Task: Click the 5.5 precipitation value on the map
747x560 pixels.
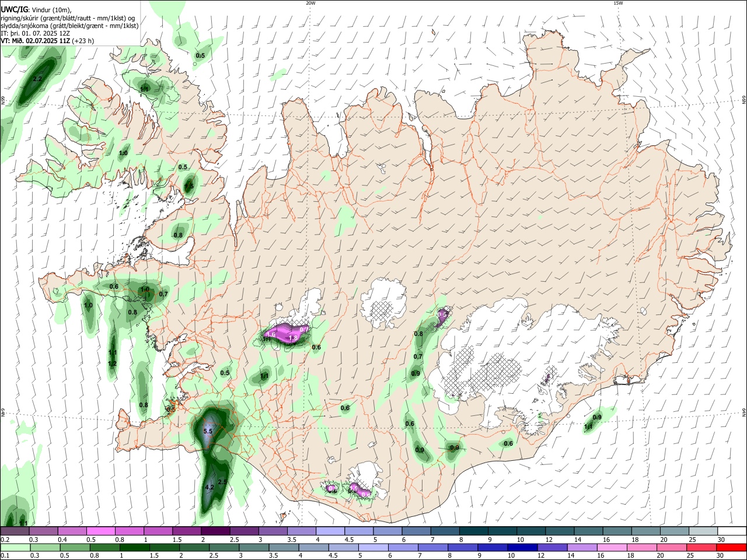Action: pos(208,431)
